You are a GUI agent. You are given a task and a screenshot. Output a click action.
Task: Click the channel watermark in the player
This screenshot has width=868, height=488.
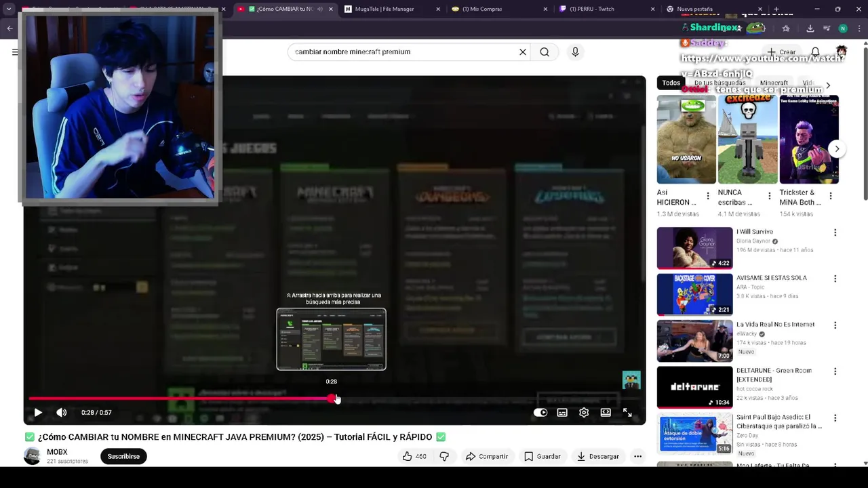coord(631,380)
